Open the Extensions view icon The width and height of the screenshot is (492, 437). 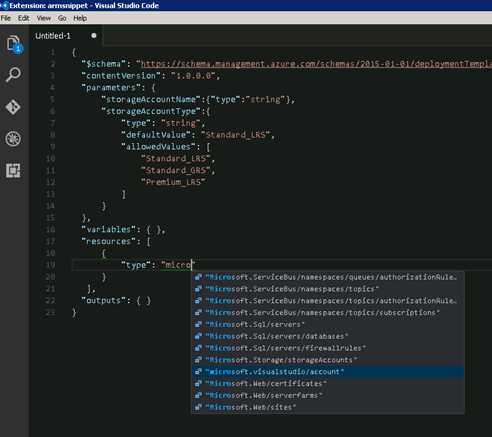coord(13,170)
